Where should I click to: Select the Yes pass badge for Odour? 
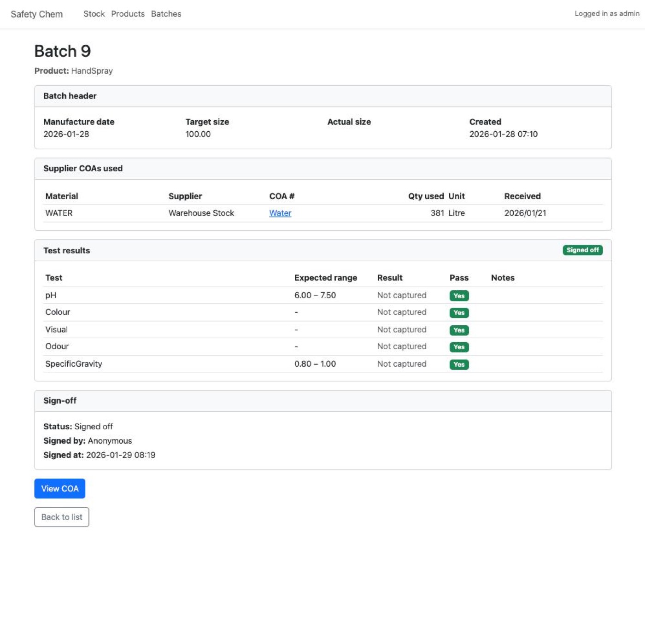(458, 347)
